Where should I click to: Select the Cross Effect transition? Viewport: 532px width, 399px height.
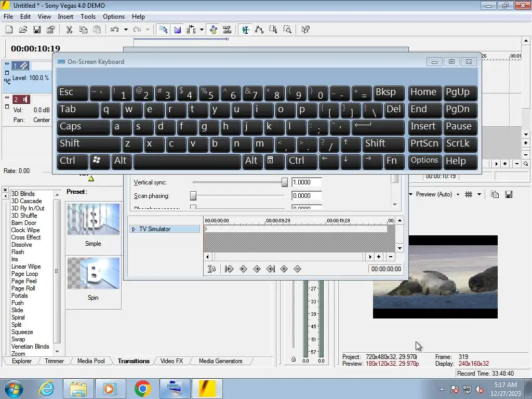[x=26, y=237]
